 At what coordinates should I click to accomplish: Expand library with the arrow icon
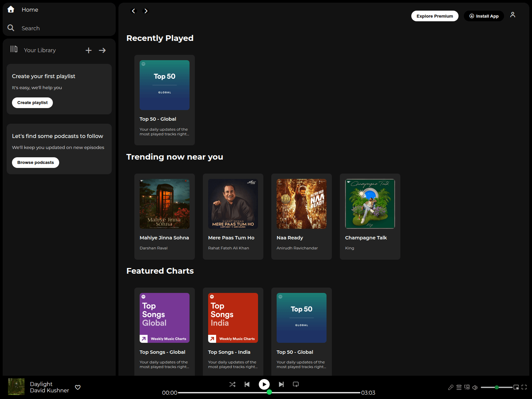[x=102, y=50]
